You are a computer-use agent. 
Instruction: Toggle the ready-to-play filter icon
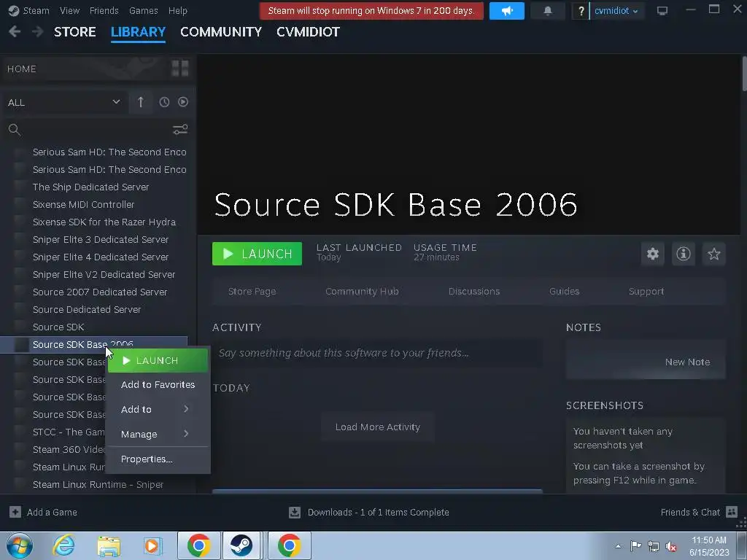(183, 102)
